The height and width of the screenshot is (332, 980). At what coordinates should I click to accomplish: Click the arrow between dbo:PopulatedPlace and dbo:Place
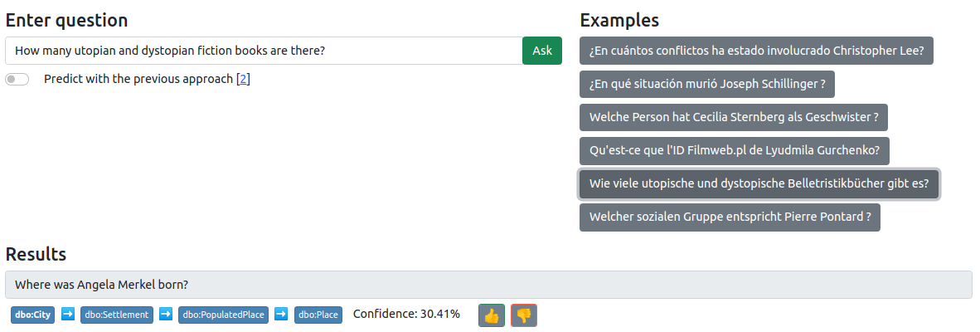pos(280,314)
